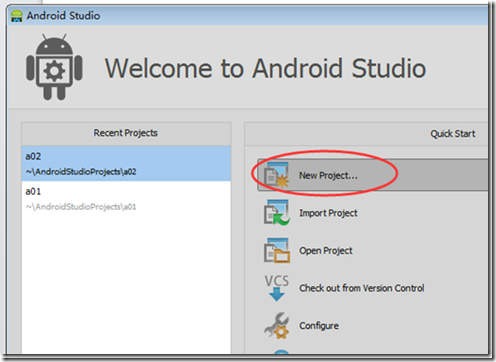Image resolution: width=496 pixels, height=362 pixels.
Task: Choose Import Project
Action: pyautogui.click(x=328, y=213)
